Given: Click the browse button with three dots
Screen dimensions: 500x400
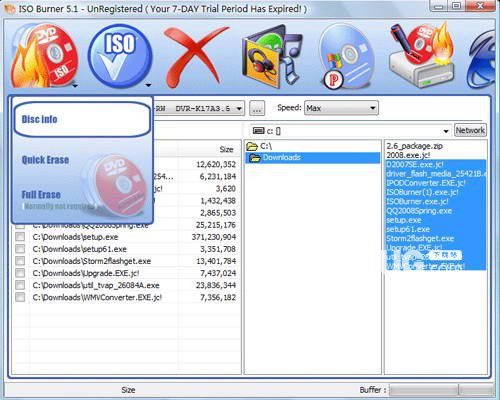Looking at the screenshot, I should point(257,108).
